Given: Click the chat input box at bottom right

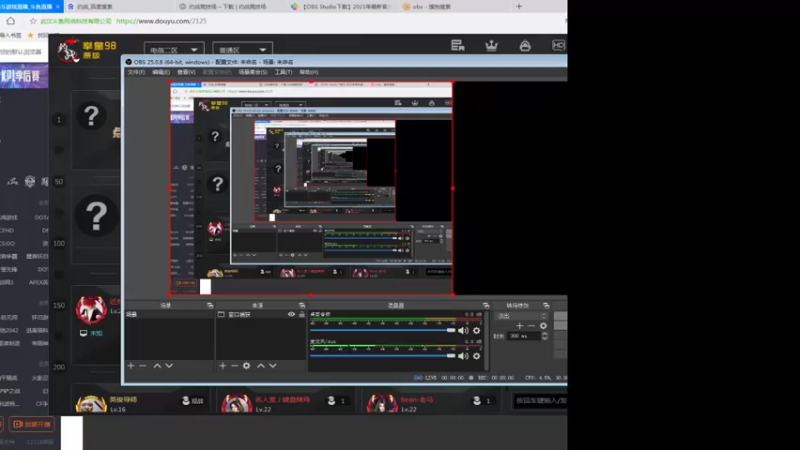Looking at the screenshot, I should click(x=540, y=401).
